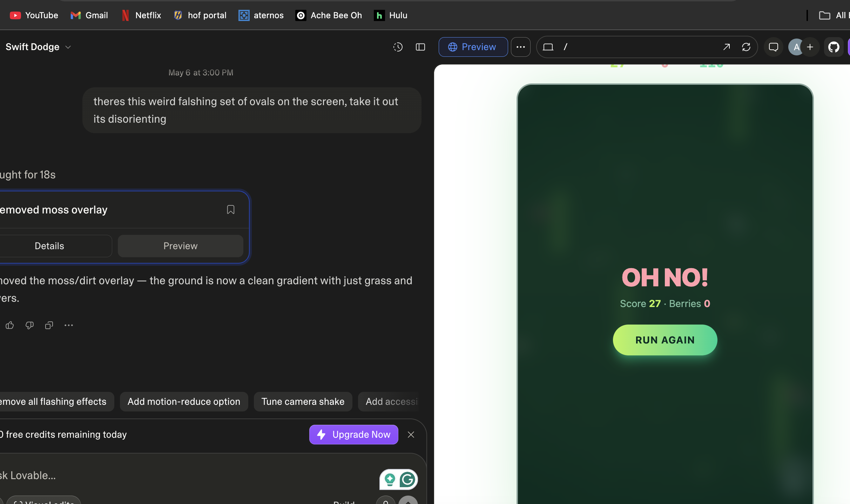The width and height of the screenshot is (850, 504).
Task: Click the Upgrade Now button
Action: pos(353,435)
